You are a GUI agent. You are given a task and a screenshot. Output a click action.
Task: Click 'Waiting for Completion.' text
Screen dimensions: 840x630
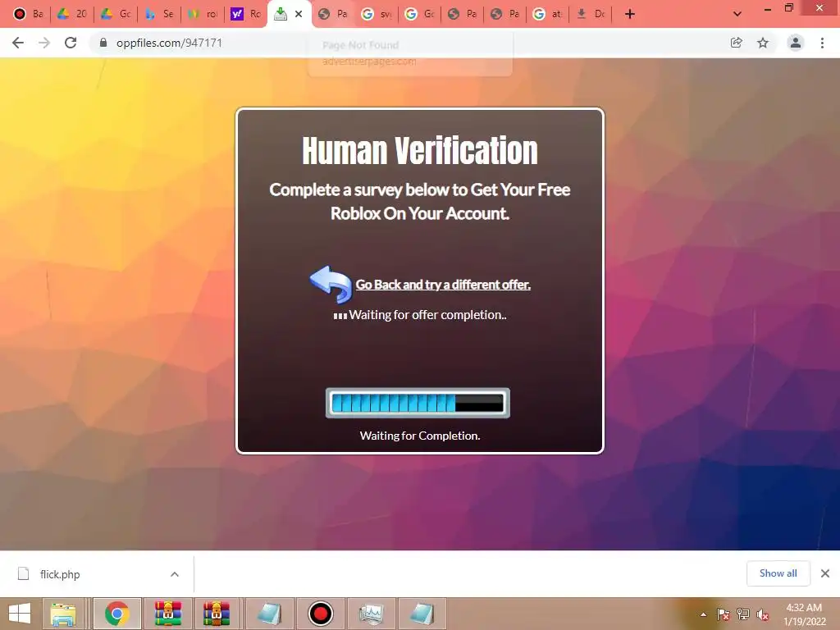[x=420, y=436]
